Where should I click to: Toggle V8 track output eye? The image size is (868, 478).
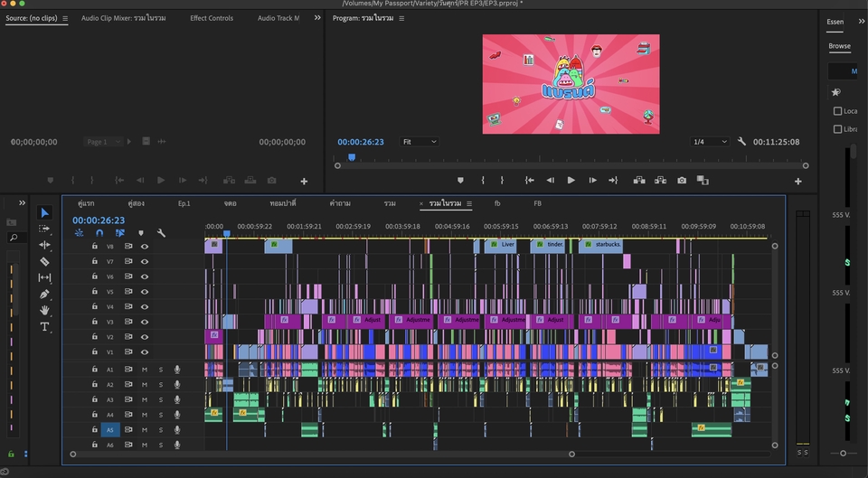[x=145, y=246]
